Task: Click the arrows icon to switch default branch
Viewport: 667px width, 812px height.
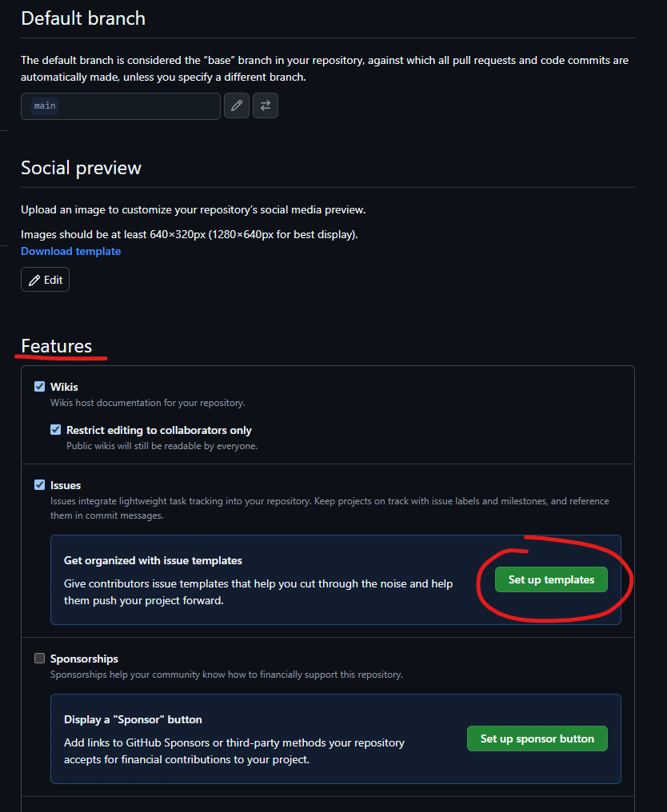Action: (266, 105)
